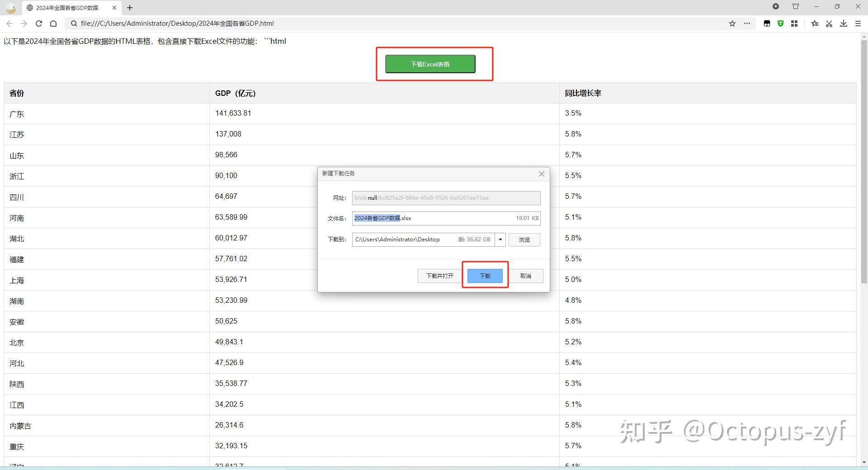The height and width of the screenshot is (470, 868).
Task: Click the 浏览 browse button
Action: pyautogui.click(x=524, y=240)
